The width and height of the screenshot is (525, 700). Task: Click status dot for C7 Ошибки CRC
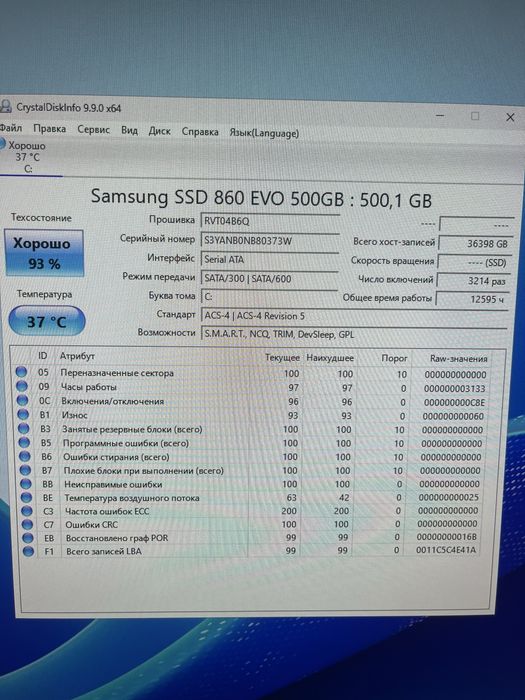pyautogui.click(x=27, y=524)
